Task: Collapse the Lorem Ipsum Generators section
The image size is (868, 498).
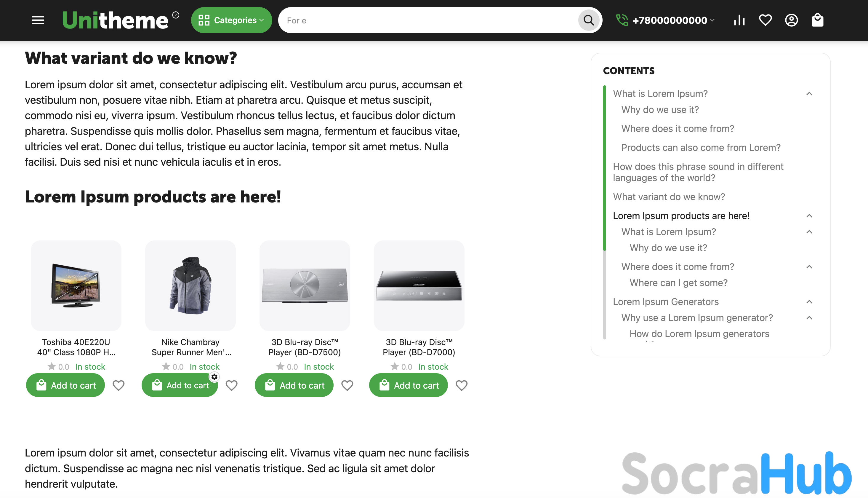Action: point(809,302)
